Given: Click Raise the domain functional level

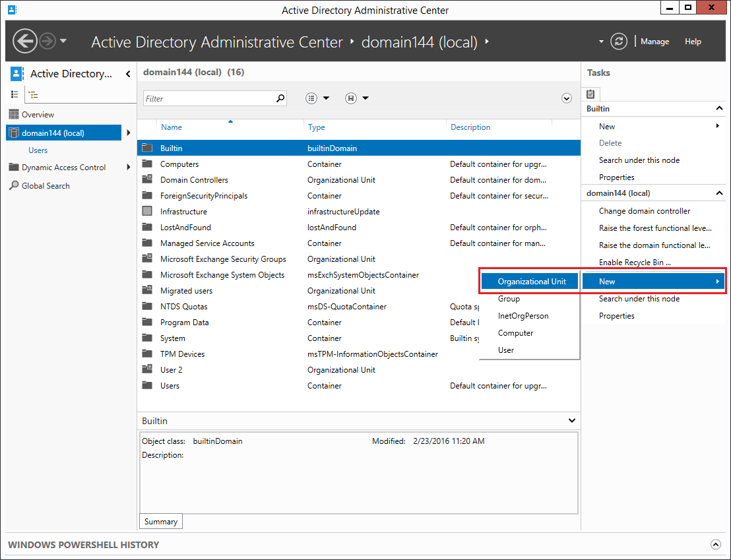Looking at the screenshot, I should pyautogui.click(x=654, y=245).
